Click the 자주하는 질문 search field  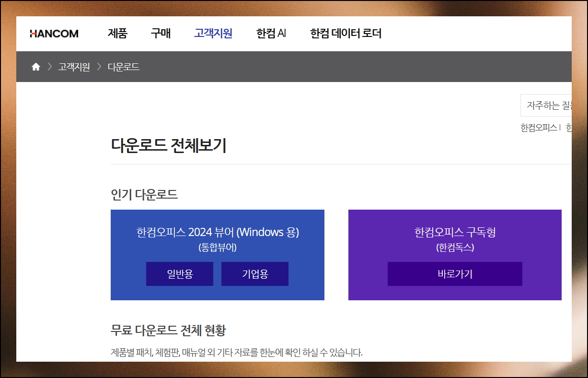546,106
